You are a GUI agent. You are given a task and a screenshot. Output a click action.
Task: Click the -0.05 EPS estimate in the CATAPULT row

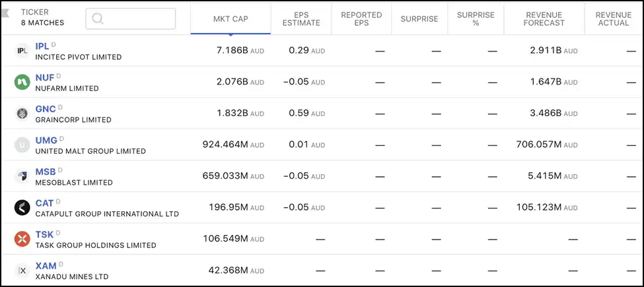pyautogui.click(x=296, y=207)
